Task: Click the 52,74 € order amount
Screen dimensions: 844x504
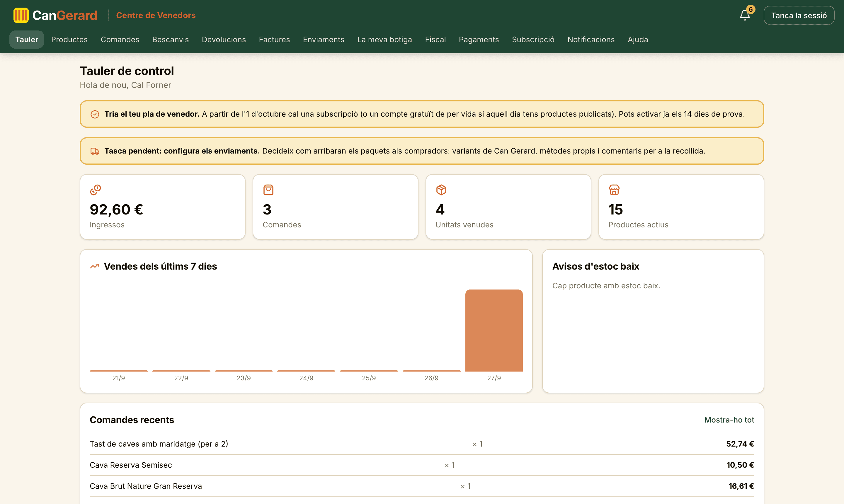Action: (x=740, y=444)
